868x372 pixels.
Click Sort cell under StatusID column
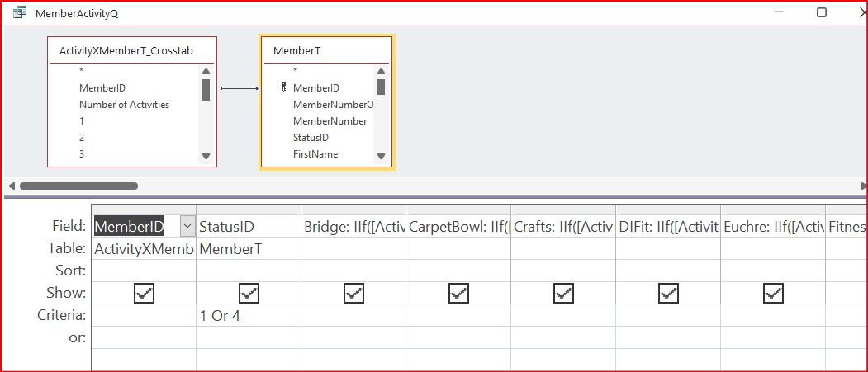(249, 271)
